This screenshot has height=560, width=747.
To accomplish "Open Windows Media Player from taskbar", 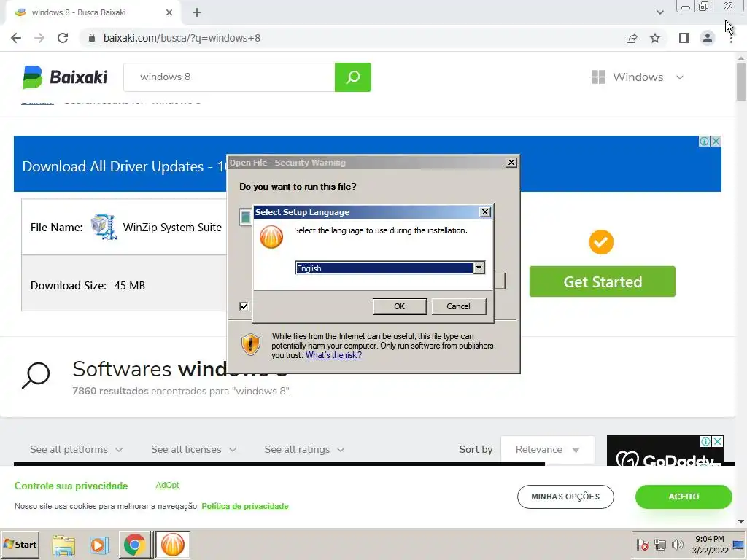I will [x=98, y=545].
